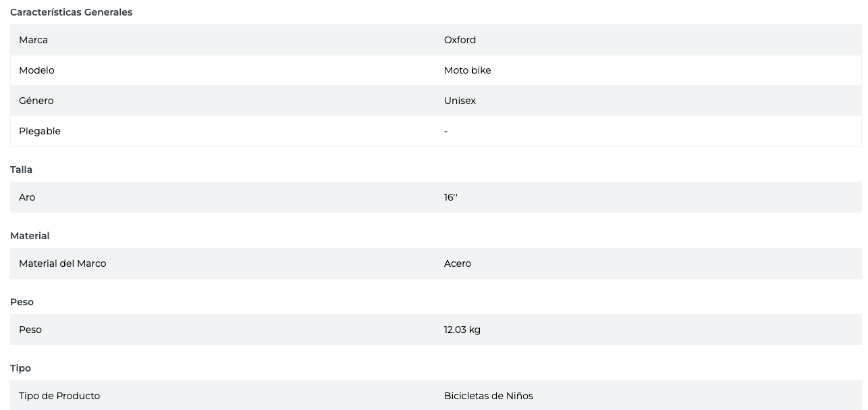
Task: Select the Acero frame material value
Action: [x=457, y=263]
